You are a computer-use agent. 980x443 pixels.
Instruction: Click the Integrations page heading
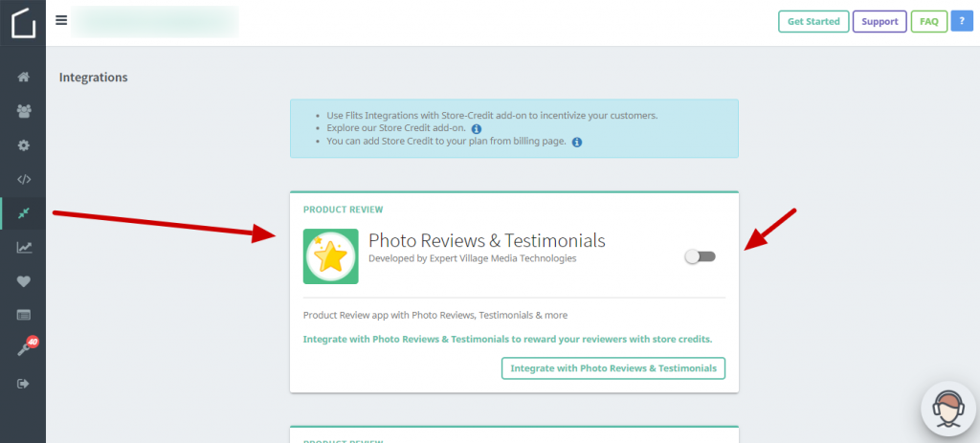pyautogui.click(x=93, y=78)
